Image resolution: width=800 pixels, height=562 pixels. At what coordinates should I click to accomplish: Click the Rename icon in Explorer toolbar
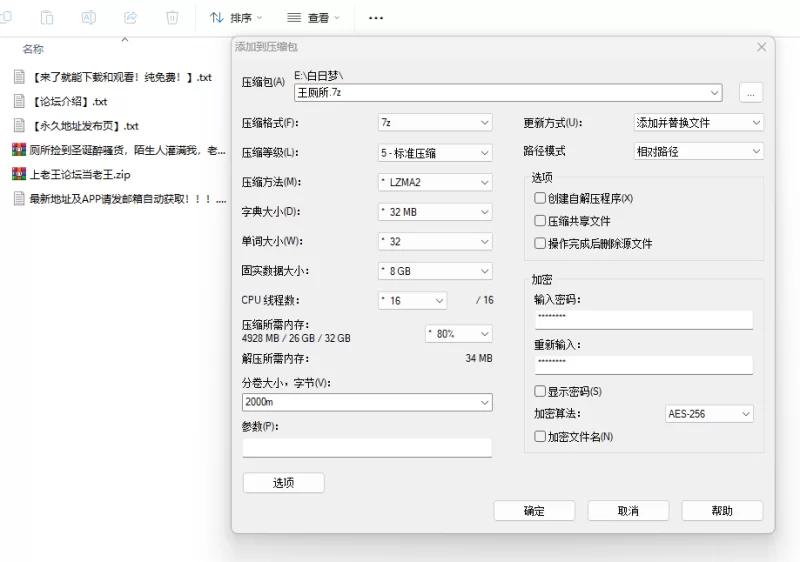click(89, 18)
